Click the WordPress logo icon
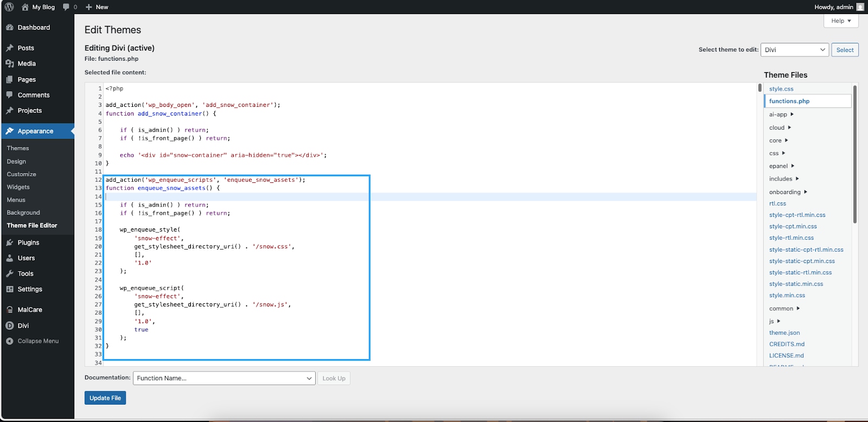Viewport: 868px width, 422px height. click(9, 7)
